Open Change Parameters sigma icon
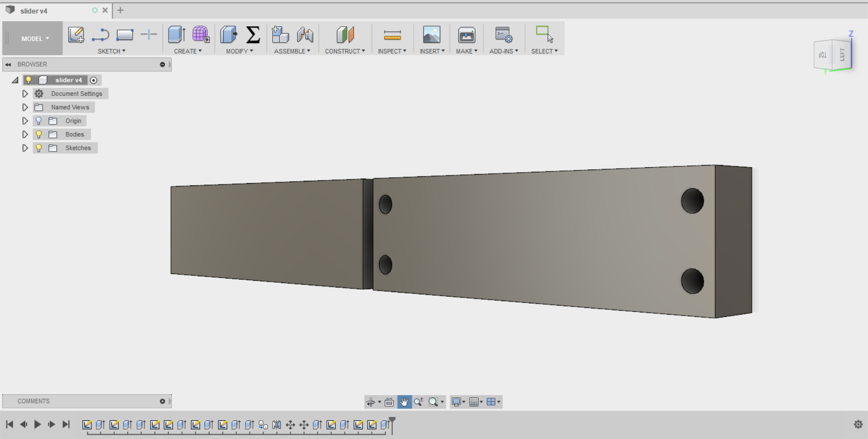868x439 pixels. point(253,35)
